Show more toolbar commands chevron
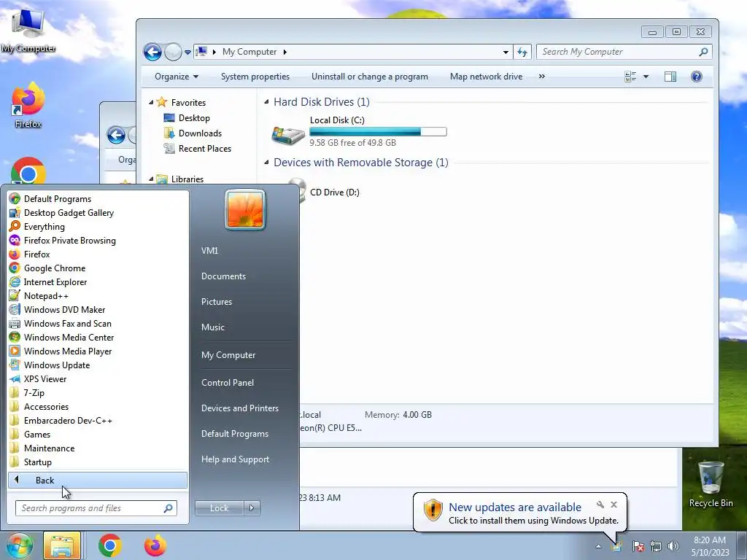Image resolution: width=747 pixels, height=560 pixels. [542, 77]
